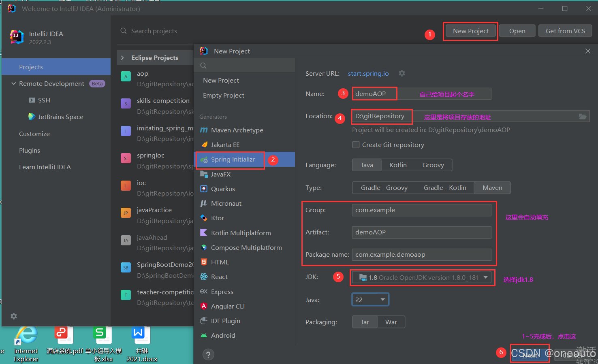Enable Create Git repository
The image size is (598, 364).
(356, 145)
